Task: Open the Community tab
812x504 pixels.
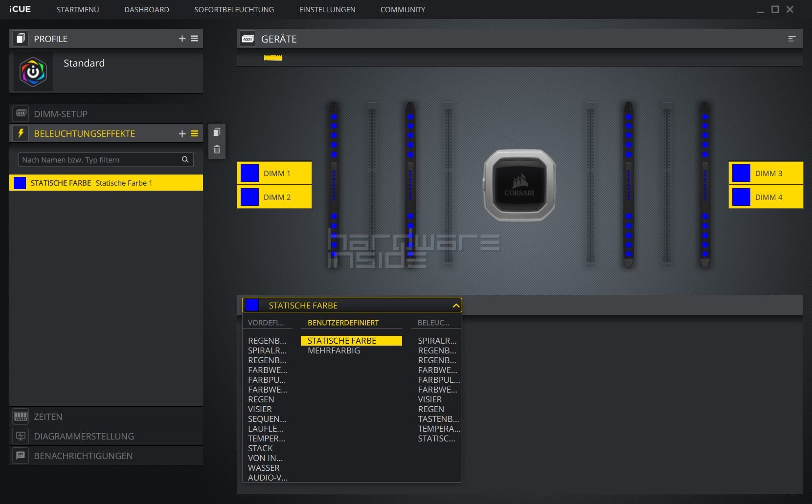Action: (x=403, y=9)
